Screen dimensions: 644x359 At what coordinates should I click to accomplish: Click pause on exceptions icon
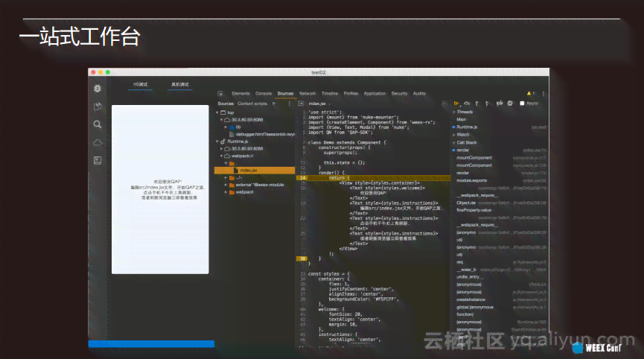(510, 104)
